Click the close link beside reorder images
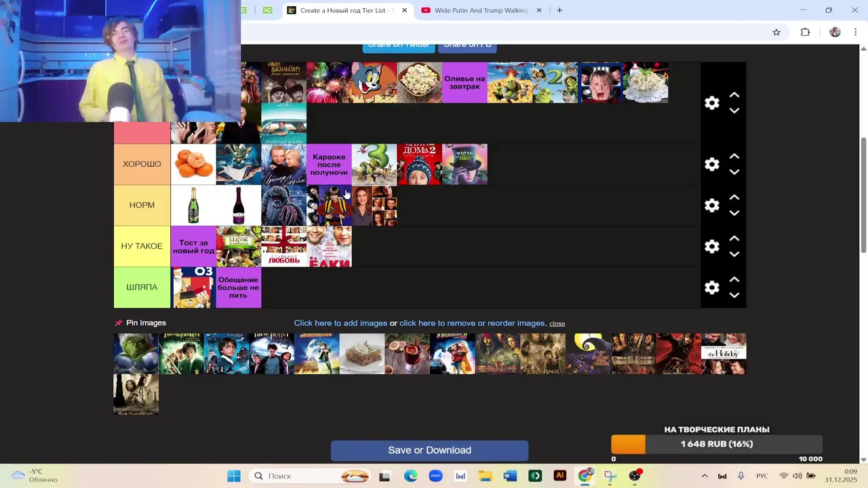This screenshot has height=488, width=868. [x=557, y=324]
